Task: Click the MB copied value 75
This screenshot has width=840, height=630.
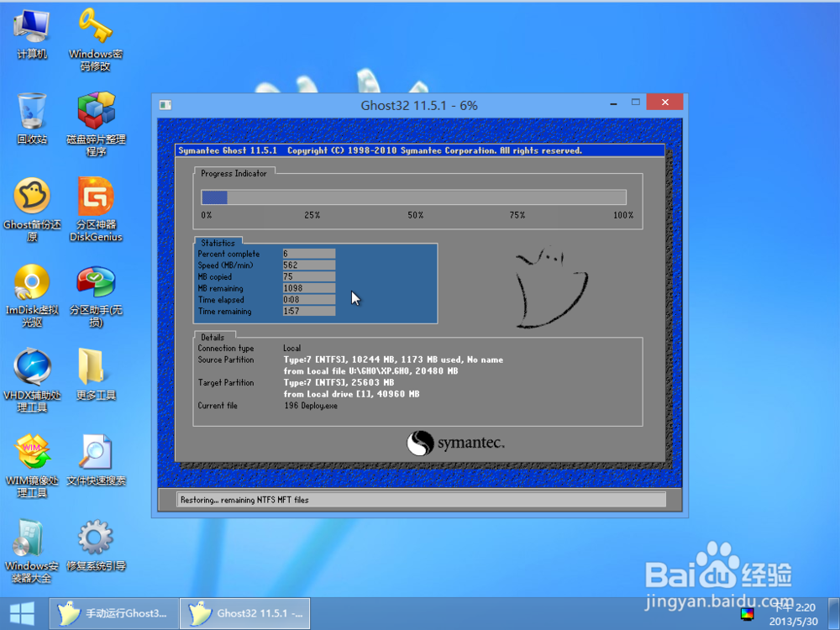Action: pos(309,276)
